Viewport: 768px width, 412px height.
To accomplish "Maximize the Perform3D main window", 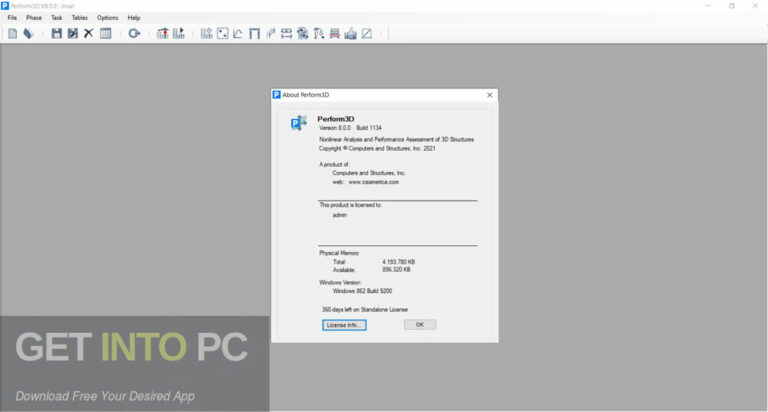I will (732, 6).
